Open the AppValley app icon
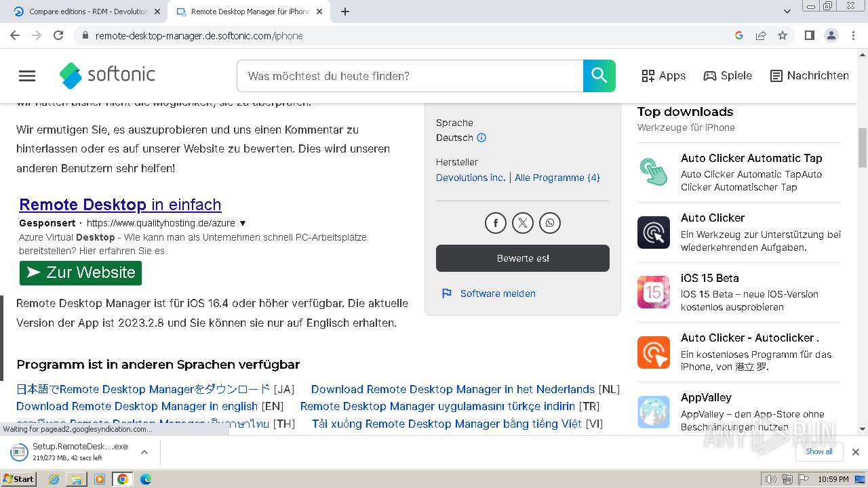Viewport: 868px width, 488px height. point(654,412)
